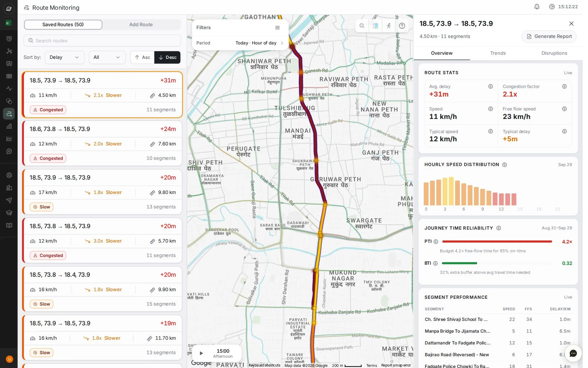Click Avg. delay info icon
Image resolution: width=588 pixels, height=368 pixels.
coord(490,87)
